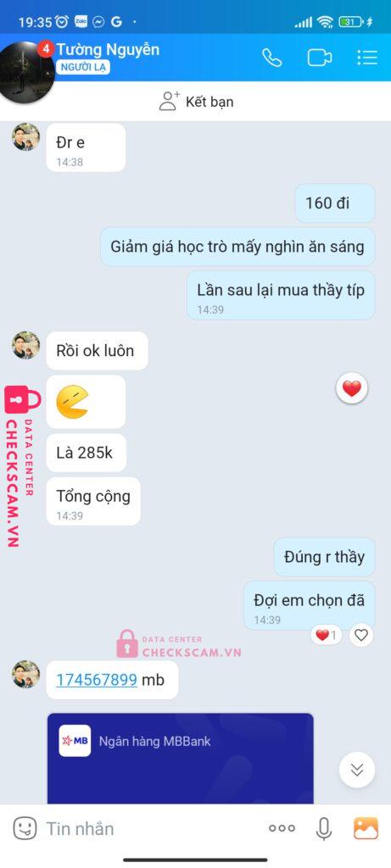Open Tường Nguyễn's large profile avatar
The image size is (391, 868).
[x=26, y=72]
